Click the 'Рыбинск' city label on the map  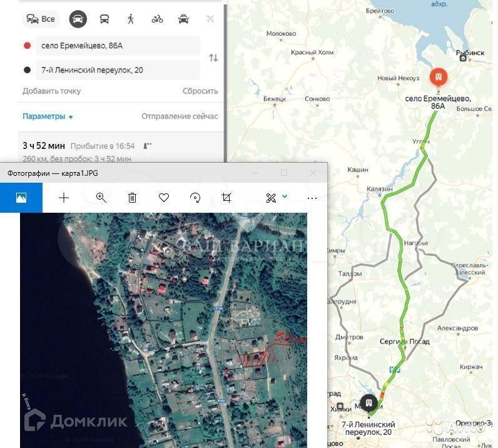tap(470, 53)
